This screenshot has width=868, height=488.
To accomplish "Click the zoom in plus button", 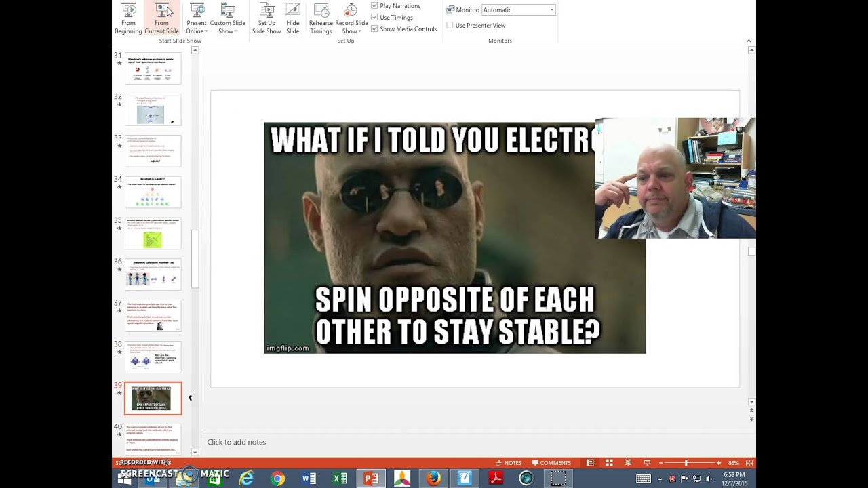I will click(x=719, y=463).
